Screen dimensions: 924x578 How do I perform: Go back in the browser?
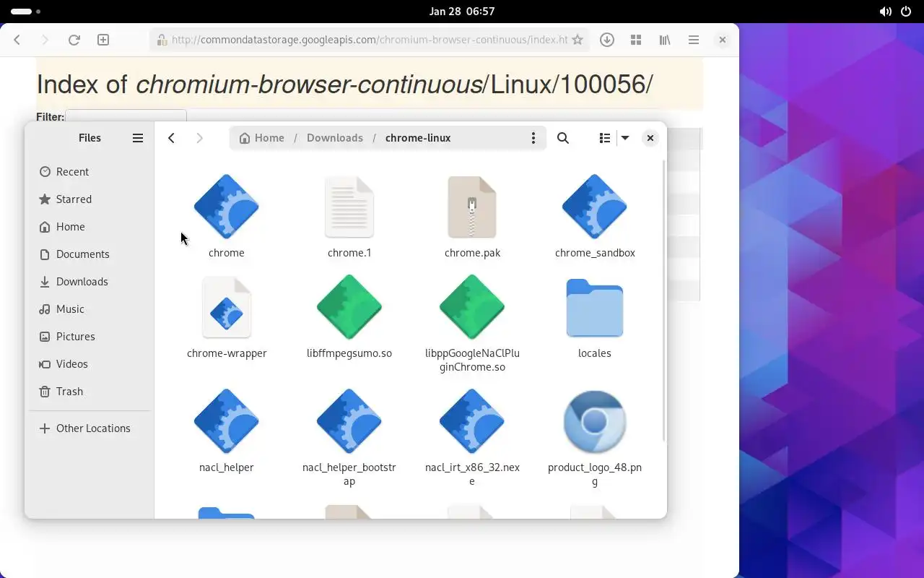coord(17,40)
